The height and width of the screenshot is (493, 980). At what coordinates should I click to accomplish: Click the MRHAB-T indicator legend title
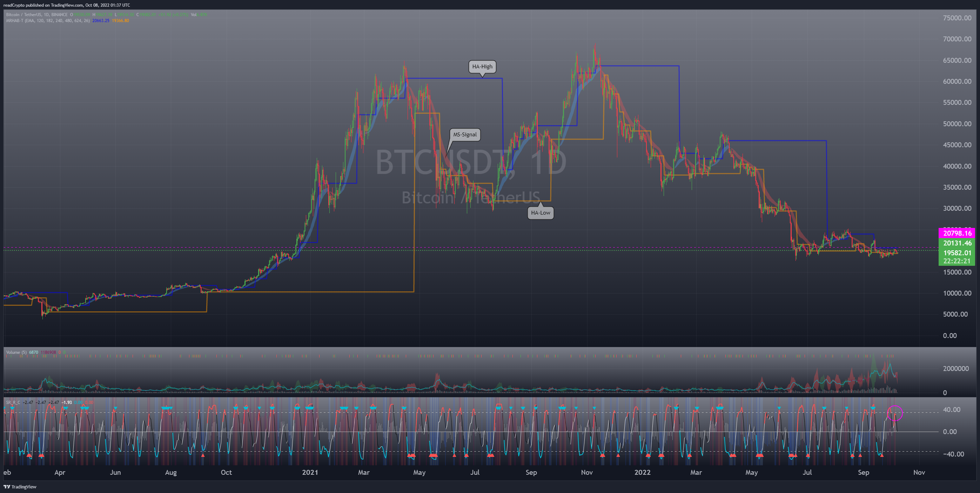click(48, 21)
